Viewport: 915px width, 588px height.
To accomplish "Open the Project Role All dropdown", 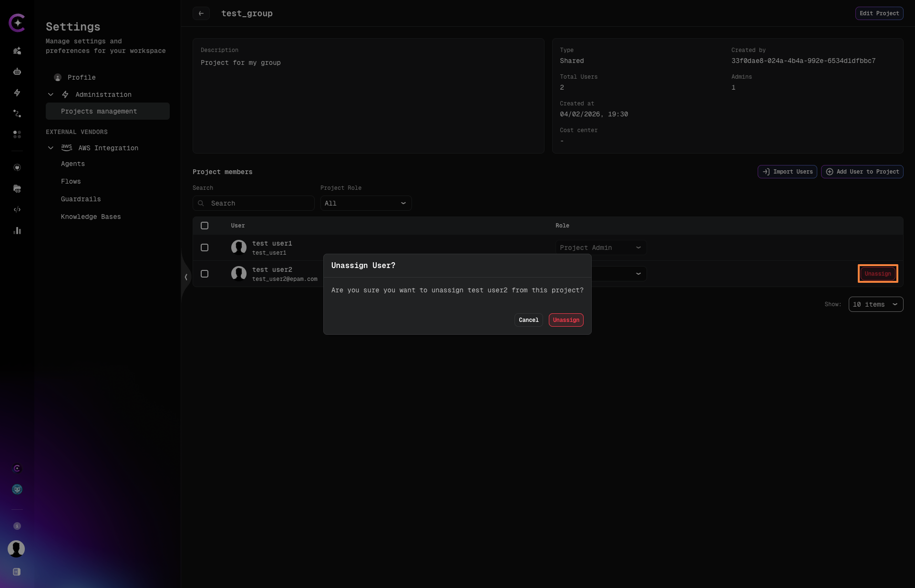I will point(365,203).
